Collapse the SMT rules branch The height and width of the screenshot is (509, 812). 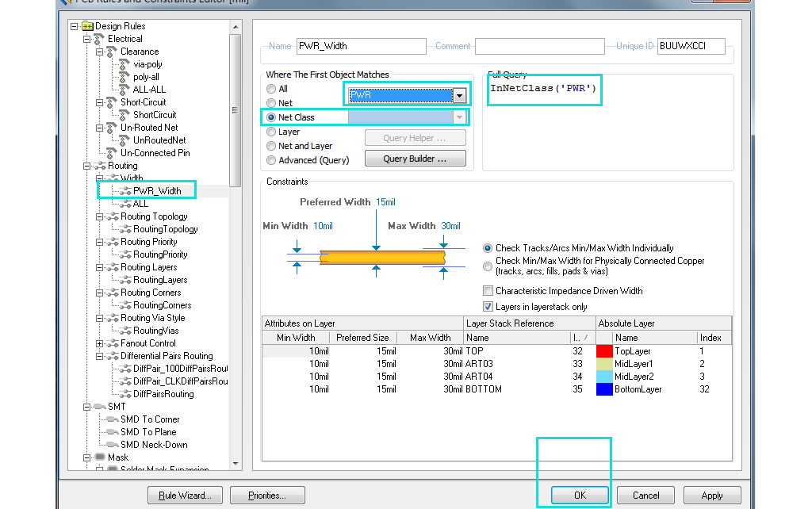tap(87, 407)
